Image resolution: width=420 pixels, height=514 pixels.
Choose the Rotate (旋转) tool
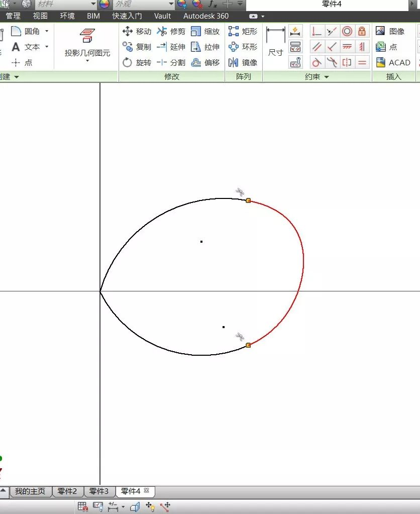[x=137, y=62]
